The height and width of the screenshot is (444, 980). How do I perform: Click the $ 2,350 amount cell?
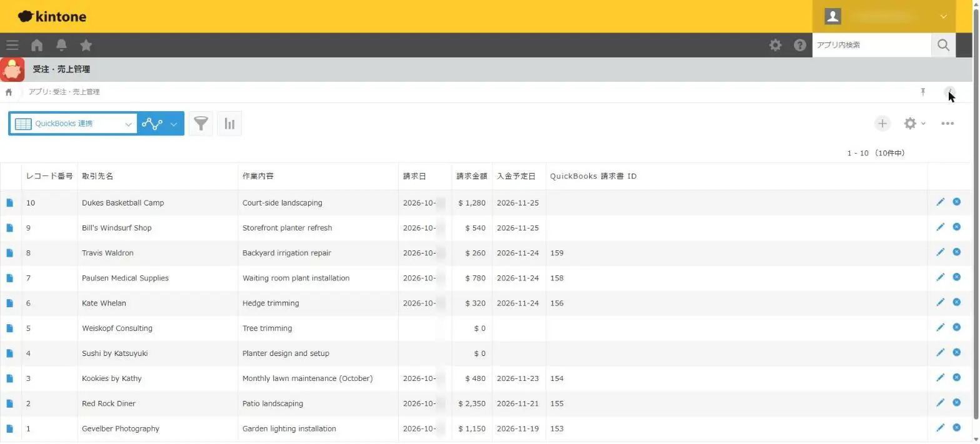(472, 403)
